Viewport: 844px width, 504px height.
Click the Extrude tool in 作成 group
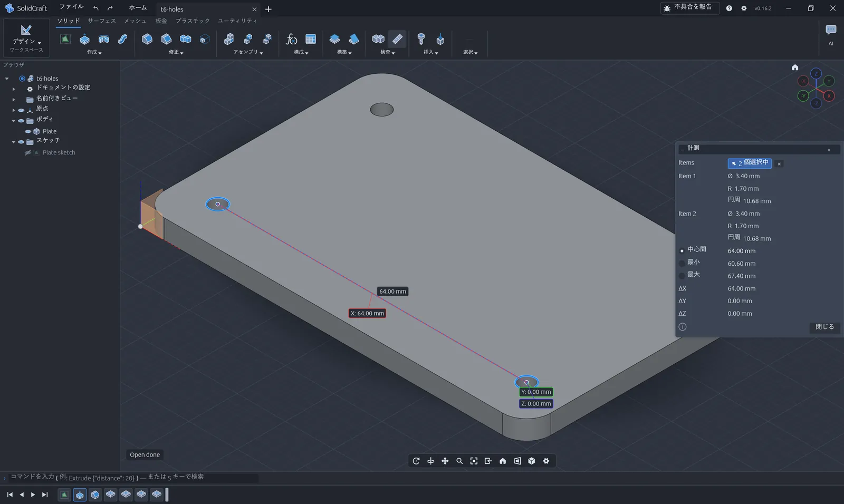click(84, 39)
